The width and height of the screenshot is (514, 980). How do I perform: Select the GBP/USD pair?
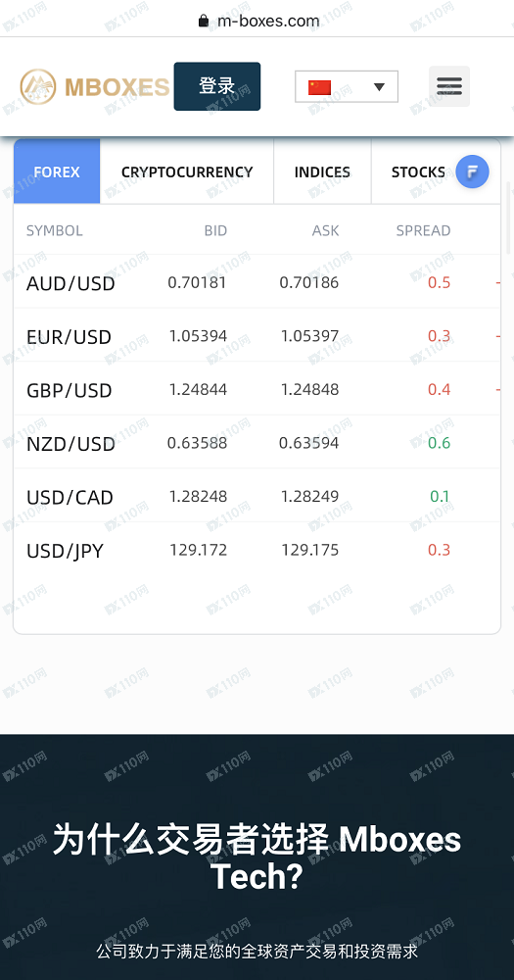click(x=69, y=391)
